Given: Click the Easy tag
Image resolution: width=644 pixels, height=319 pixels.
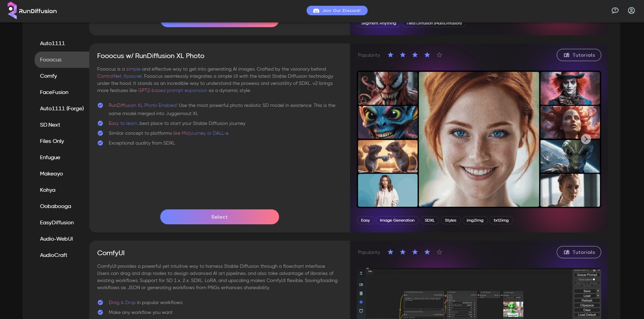Looking at the screenshot, I should [365, 220].
